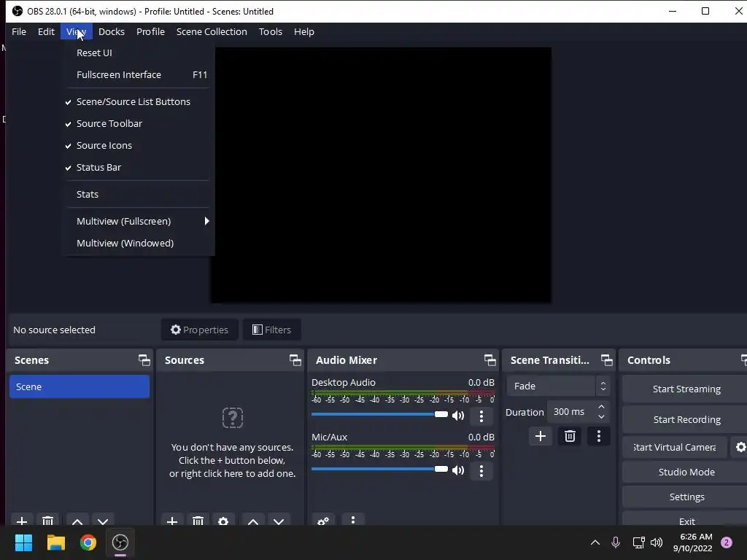
Task: Open the Docks menu
Action: point(112,31)
